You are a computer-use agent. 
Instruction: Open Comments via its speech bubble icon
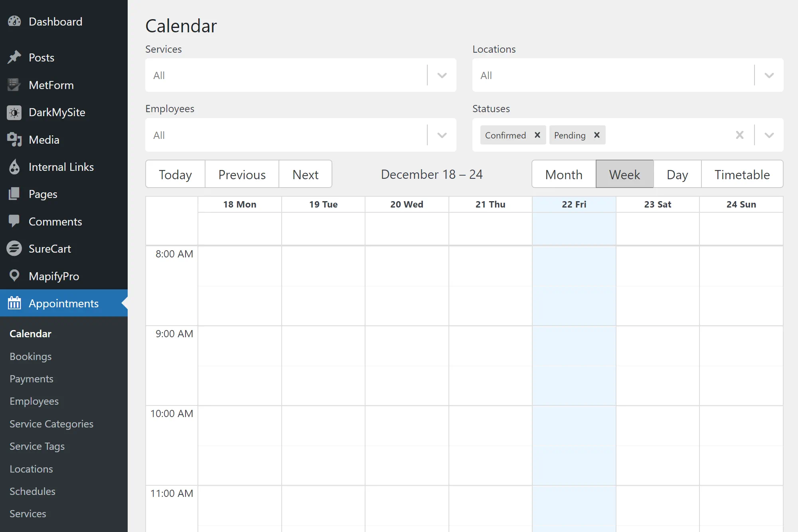pyautogui.click(x=15, y=222)
